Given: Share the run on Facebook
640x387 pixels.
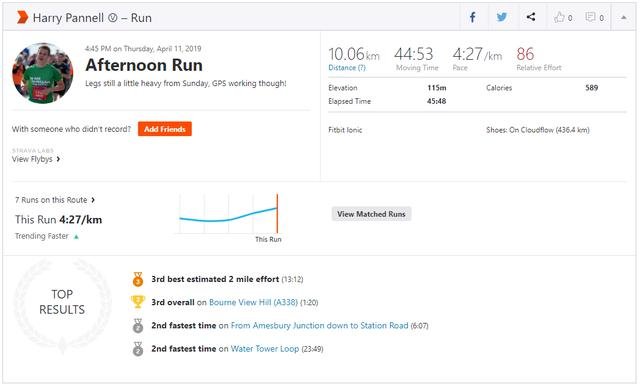Looking at the screenshot, I should 472,17.
